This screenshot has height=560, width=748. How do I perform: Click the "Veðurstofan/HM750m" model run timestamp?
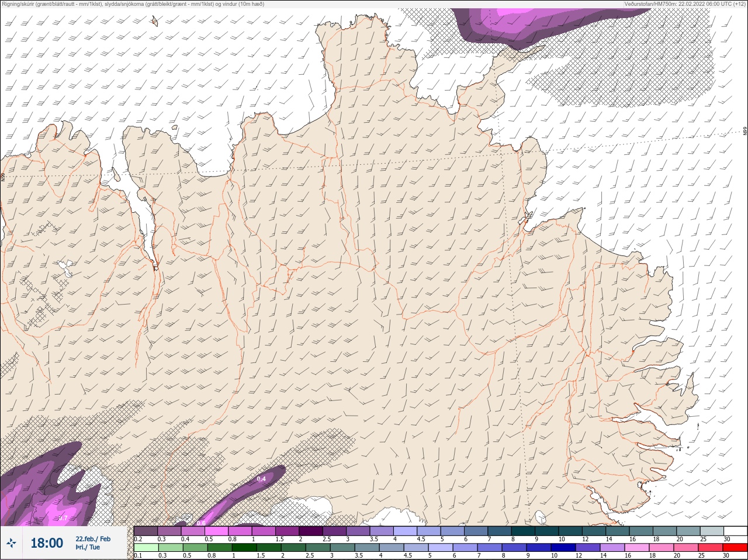click(x=685, y=4)
